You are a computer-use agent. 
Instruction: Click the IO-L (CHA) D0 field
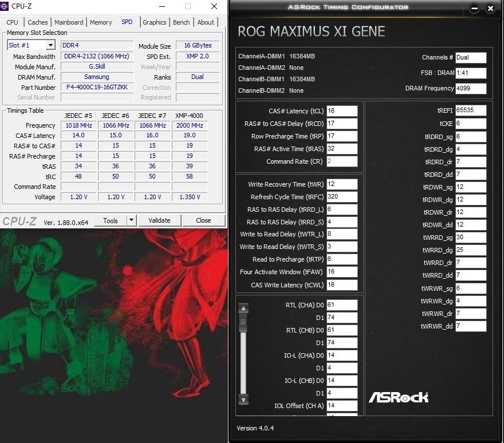pyautogui.click(x=342, y=355)
